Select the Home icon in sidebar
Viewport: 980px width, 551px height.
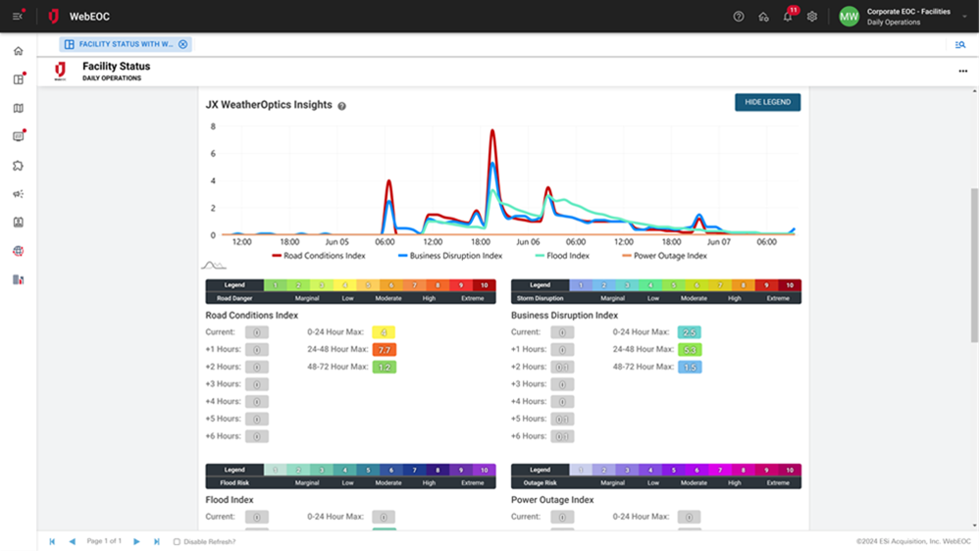[18, 51]
